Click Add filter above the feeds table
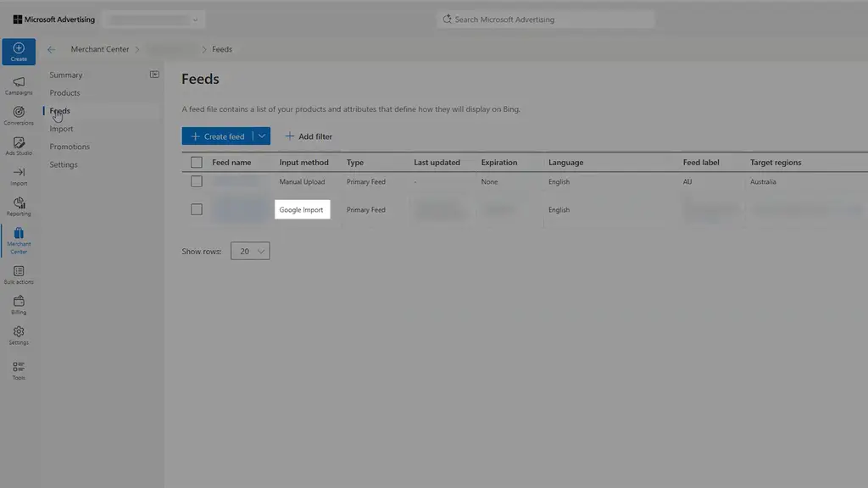This screenshot has width=868, height=488. (309, 136)
